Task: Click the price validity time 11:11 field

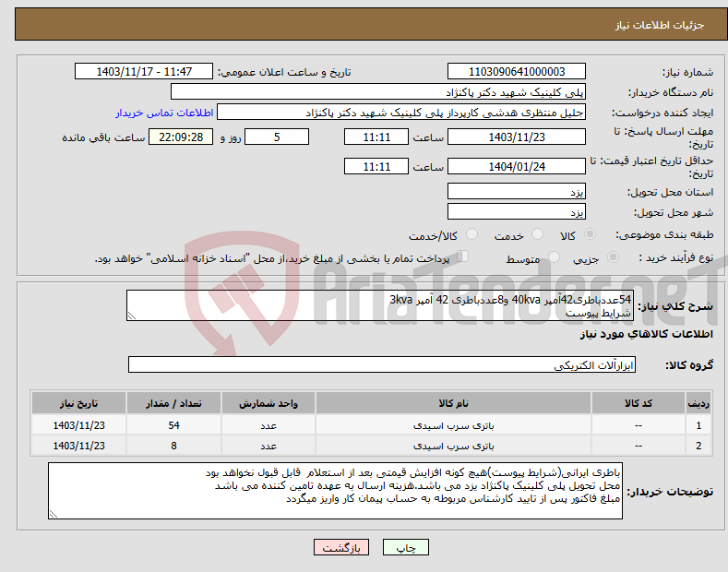Action: coord(376,166)
